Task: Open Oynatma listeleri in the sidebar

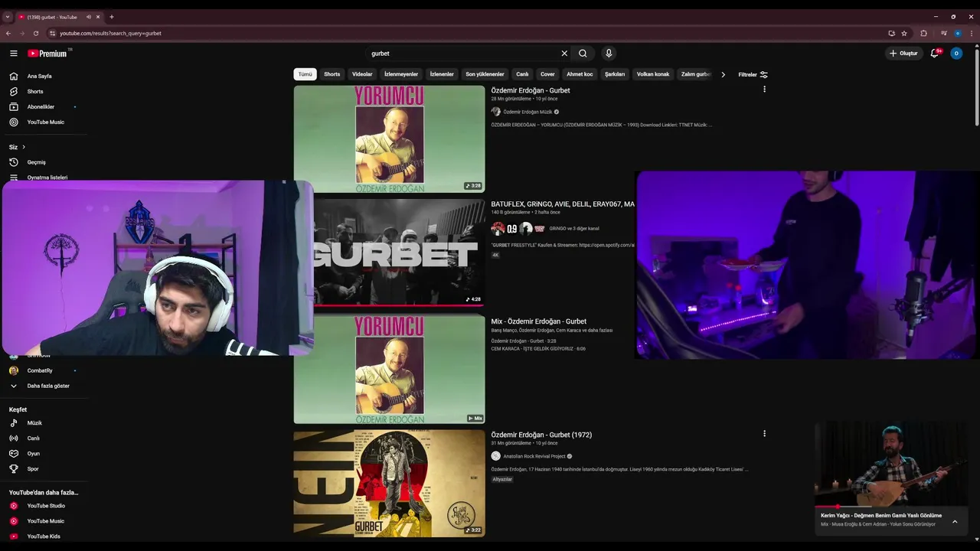Action: click(47, 178)
